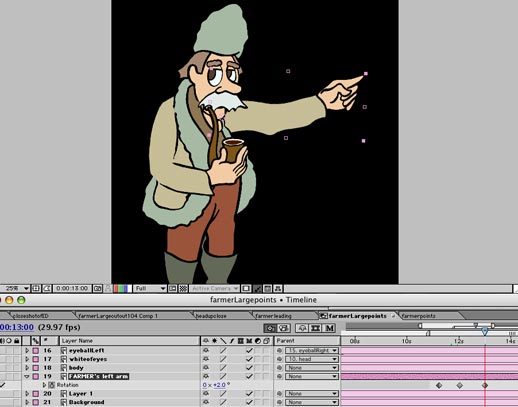Open the Full resolution dropdown
518x407 pixels.
click(150, 288)
